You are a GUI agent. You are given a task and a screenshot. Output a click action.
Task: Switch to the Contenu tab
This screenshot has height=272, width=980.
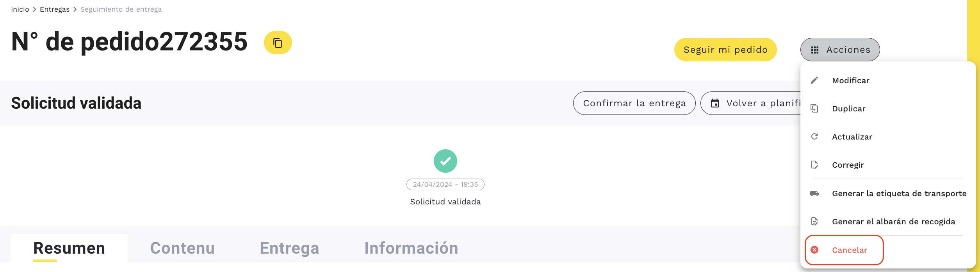[x=182, y=248]
